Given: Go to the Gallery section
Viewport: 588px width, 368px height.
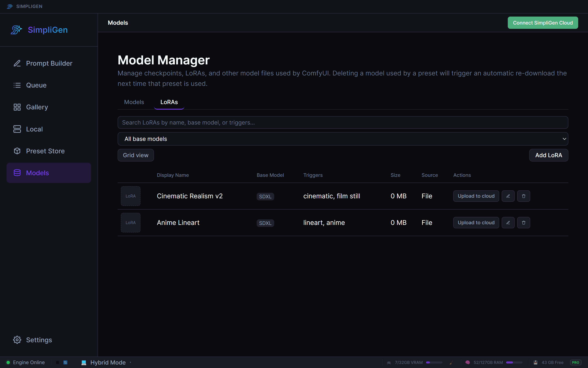Looking at the screenshot, I should [x=49, y=107].
